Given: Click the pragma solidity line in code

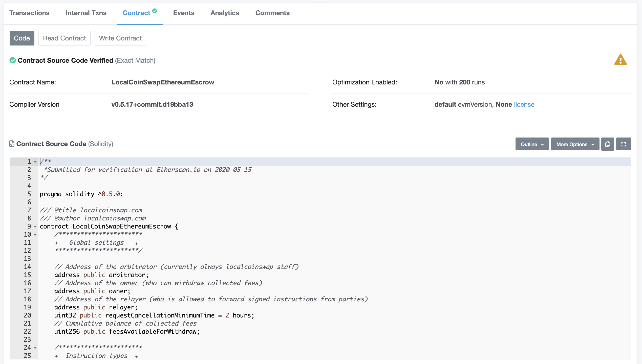Looking at the screenshot, I should (81, 194).
